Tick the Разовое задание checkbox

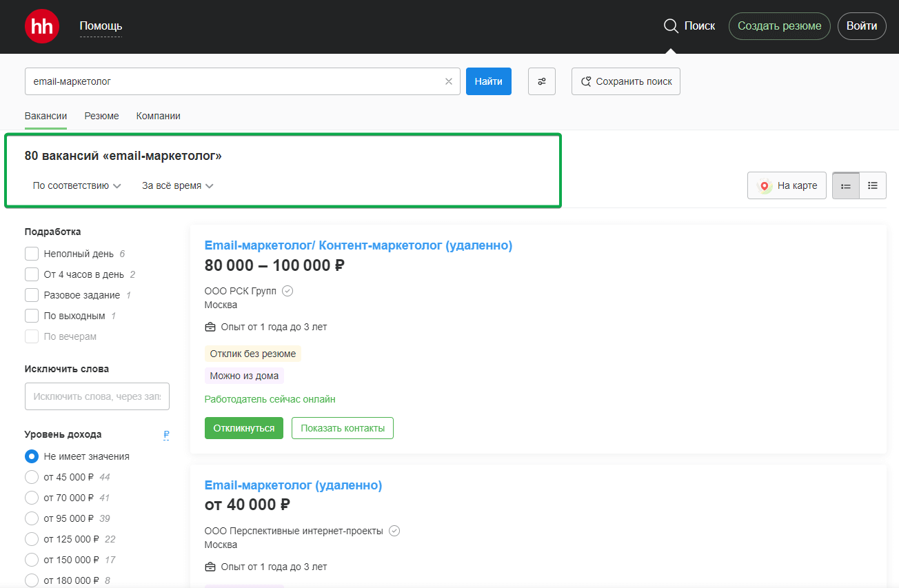point(32,295)
